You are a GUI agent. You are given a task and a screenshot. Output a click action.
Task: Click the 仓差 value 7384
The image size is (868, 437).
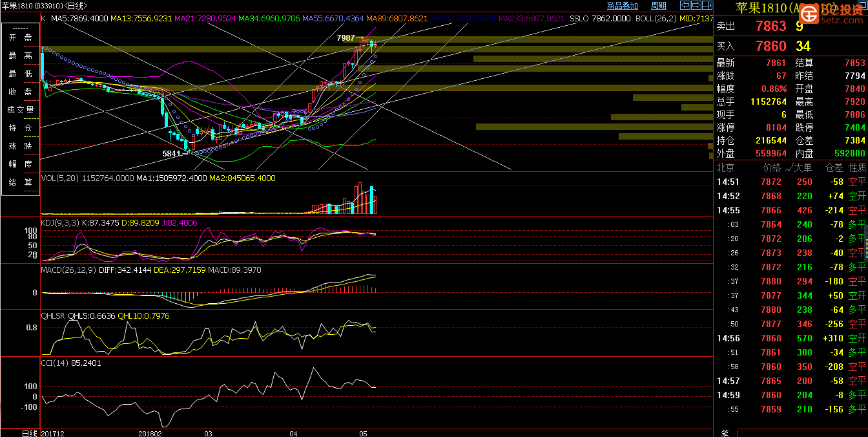(855, 140)
